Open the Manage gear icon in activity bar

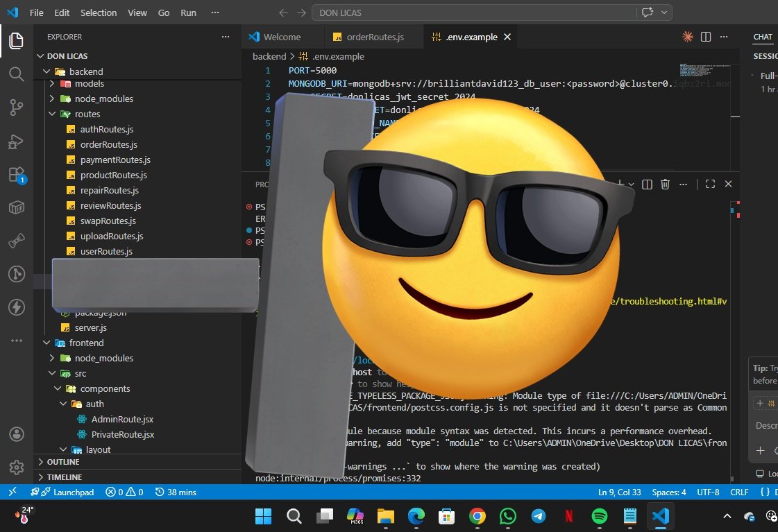(17, 467)
